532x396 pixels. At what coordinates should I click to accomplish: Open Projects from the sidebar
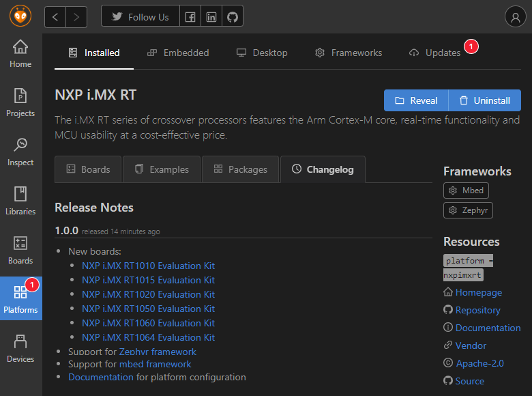tap(20, 103)
